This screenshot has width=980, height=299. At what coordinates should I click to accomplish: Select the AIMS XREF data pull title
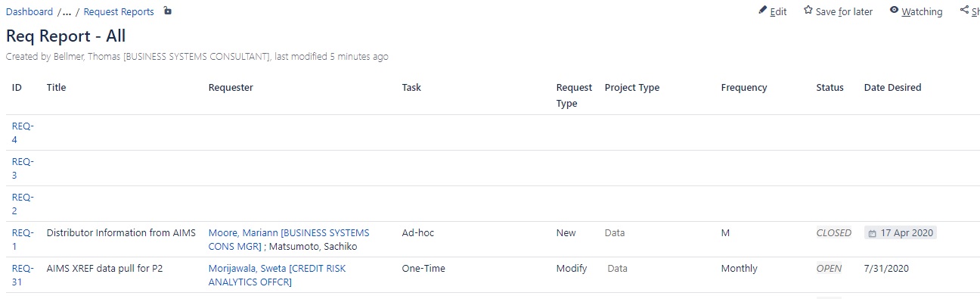coord(105,269)
